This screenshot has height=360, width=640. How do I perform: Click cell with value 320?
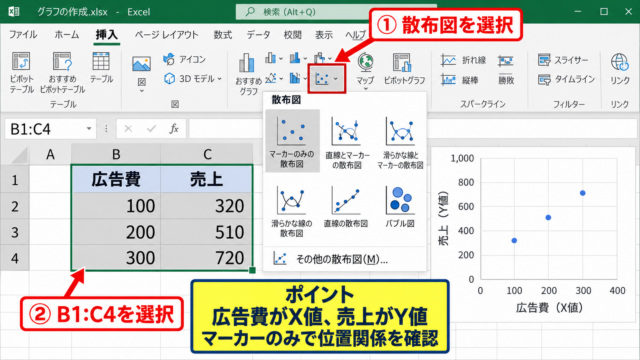207,206
